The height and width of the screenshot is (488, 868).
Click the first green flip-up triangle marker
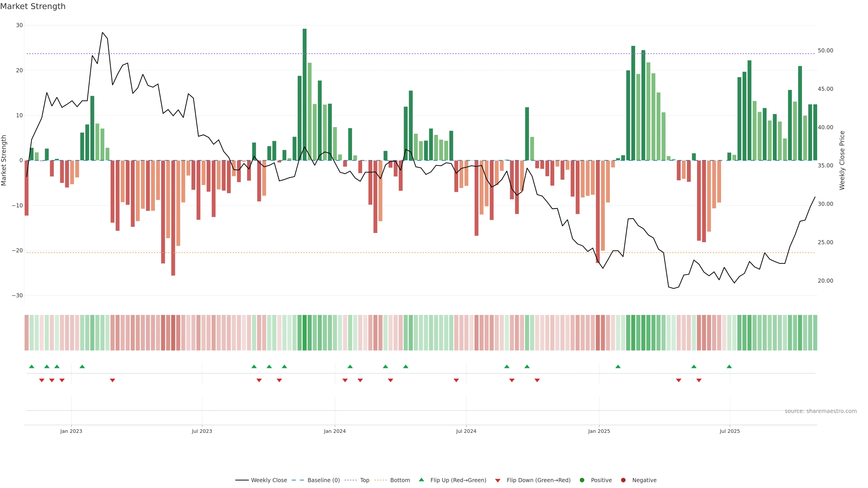point(32,366)
